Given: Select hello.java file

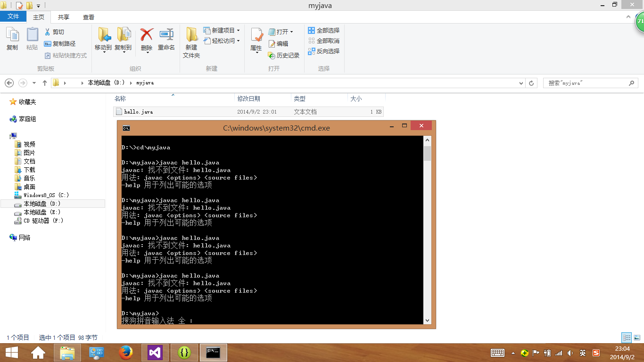Looking at the screenshot, I should click(248, 112).
